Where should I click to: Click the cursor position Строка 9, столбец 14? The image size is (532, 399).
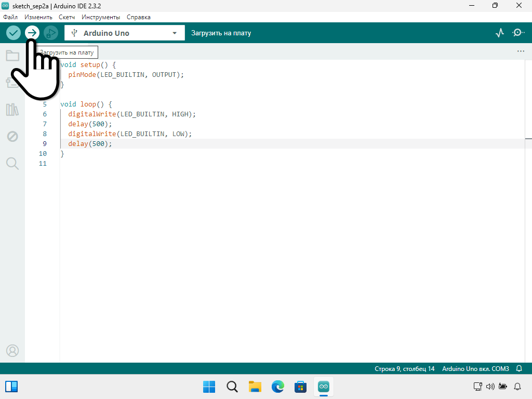click(x=404, y=368)
